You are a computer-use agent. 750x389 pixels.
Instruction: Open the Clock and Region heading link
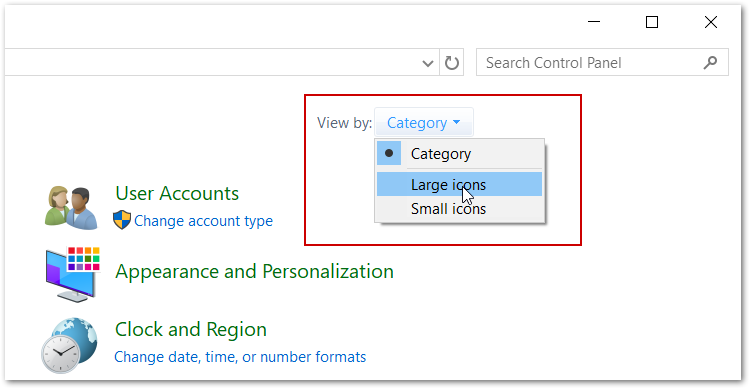(191, 329)
